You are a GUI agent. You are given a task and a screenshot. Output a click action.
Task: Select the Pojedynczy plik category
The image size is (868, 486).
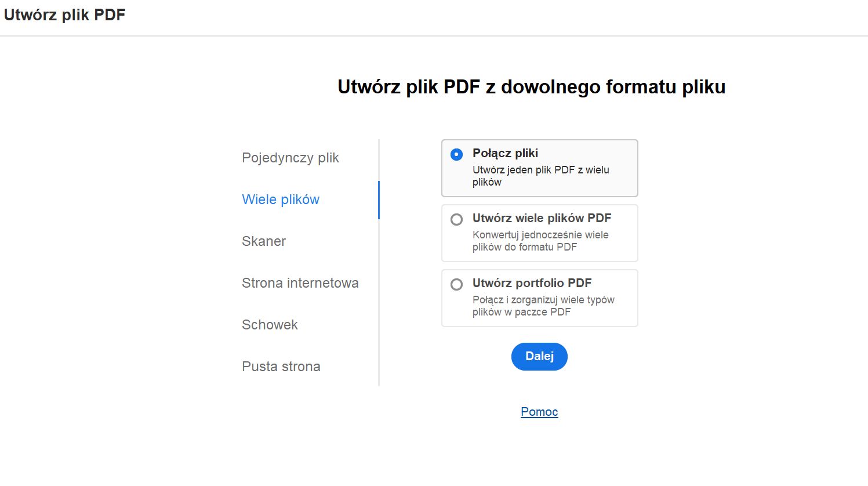coord(290,157)
